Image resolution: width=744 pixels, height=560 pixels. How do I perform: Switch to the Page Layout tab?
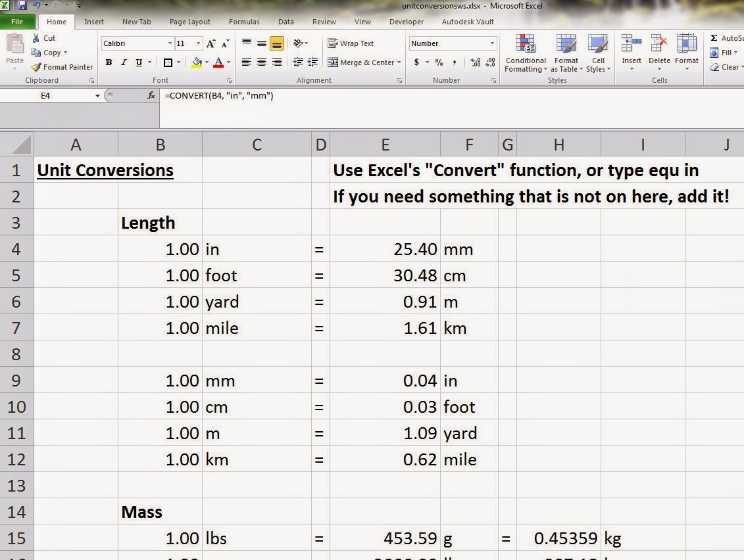[190, 22]
